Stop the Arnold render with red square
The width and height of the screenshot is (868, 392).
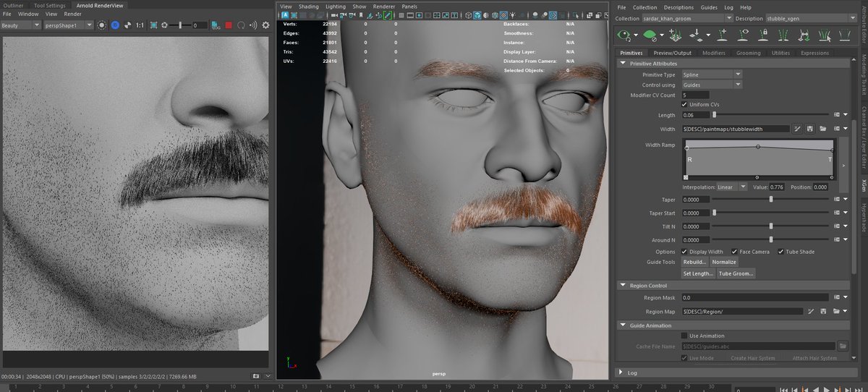coord(229,25)
